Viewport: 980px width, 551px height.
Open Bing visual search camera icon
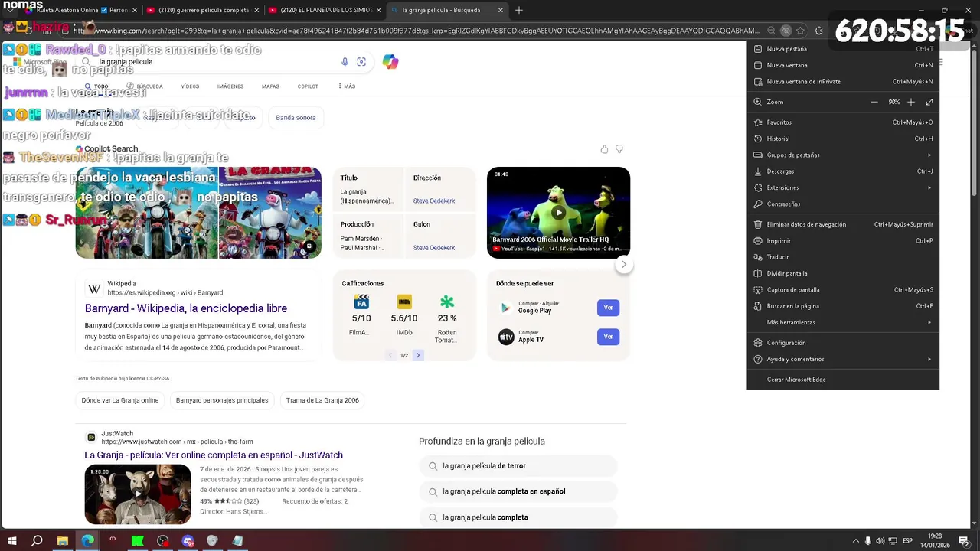(361, 62)
